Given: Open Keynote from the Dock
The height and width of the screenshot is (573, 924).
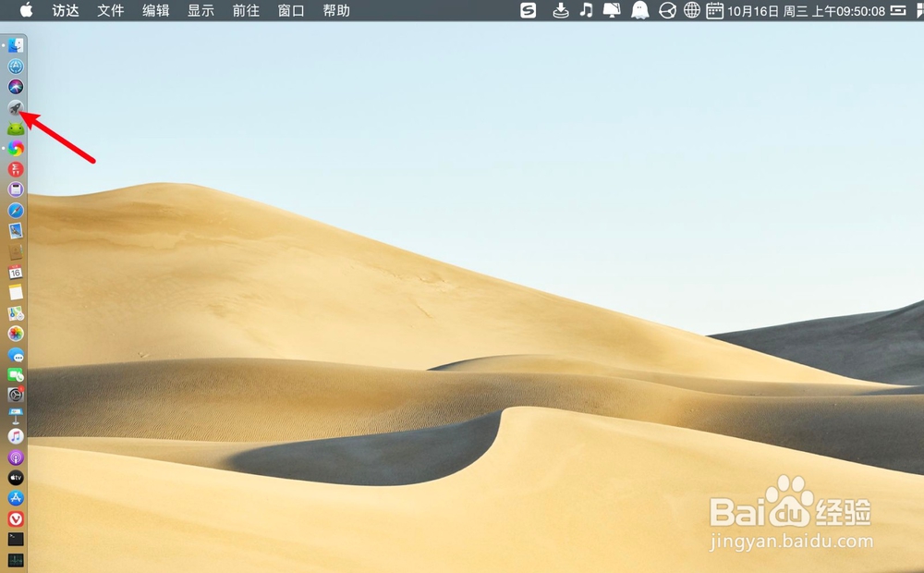Looking at the screenshot, I should [16, 416].
